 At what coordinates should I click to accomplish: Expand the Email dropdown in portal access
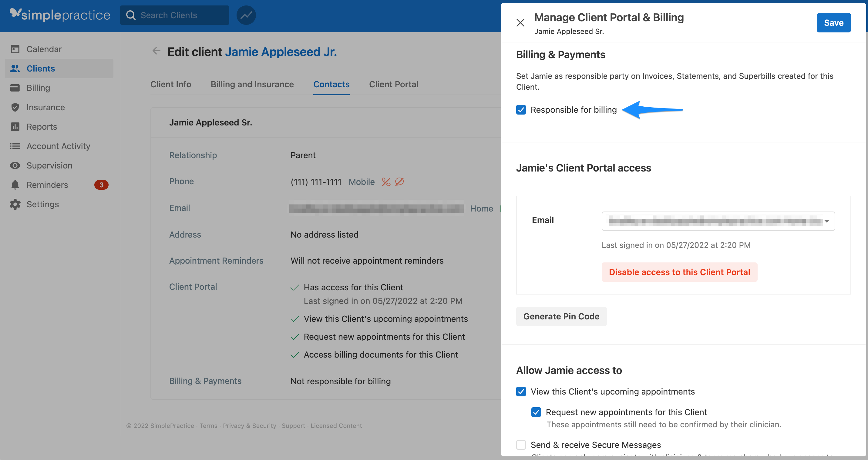pyautogui.click(x=718, y=221)
